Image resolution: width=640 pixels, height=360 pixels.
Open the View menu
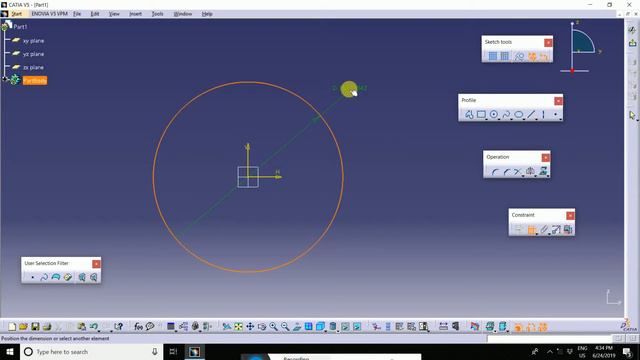click(114, 14)
